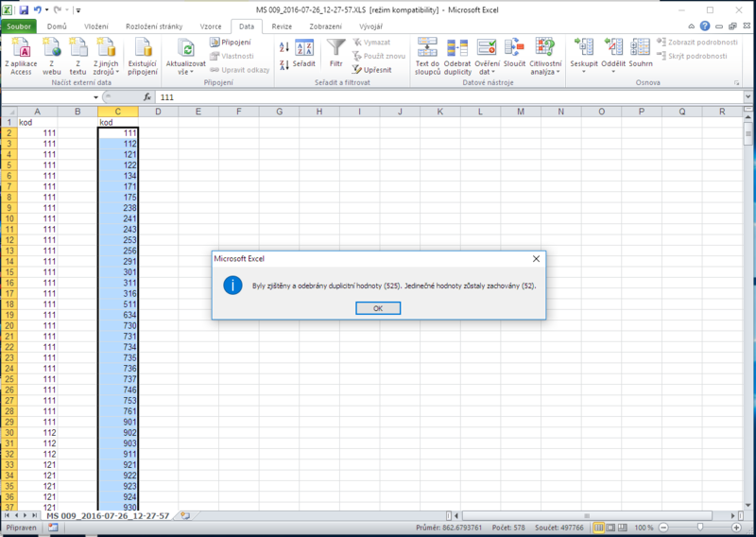Viewport: 756px width, 537px height.
Task: Select sheet tab MS 009_2016-07-26_12-27-57
Action: tap(108, 516)
